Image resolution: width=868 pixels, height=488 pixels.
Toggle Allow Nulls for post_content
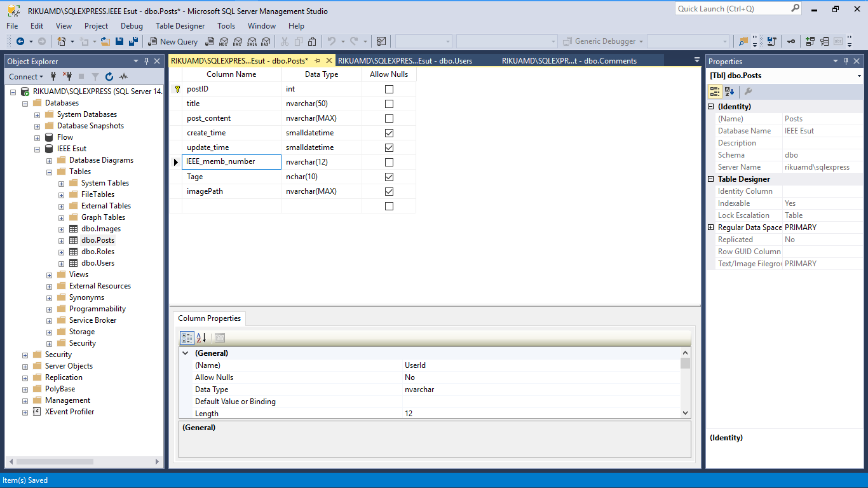click(390, 118)
